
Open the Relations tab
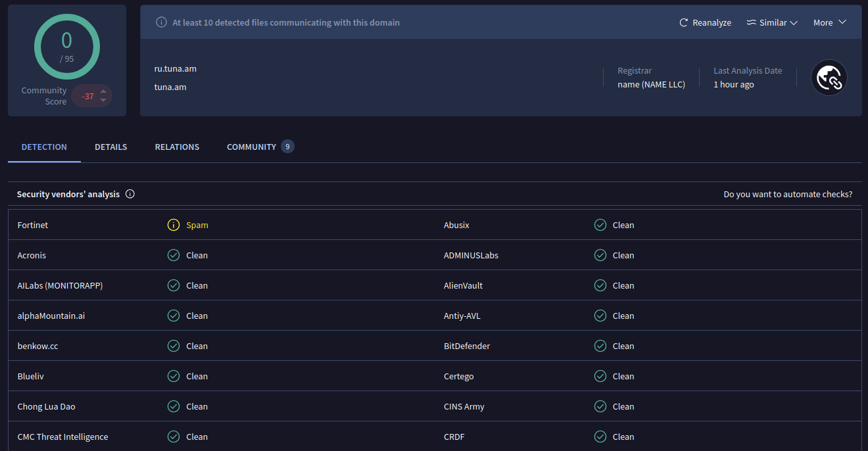[177, 147]
